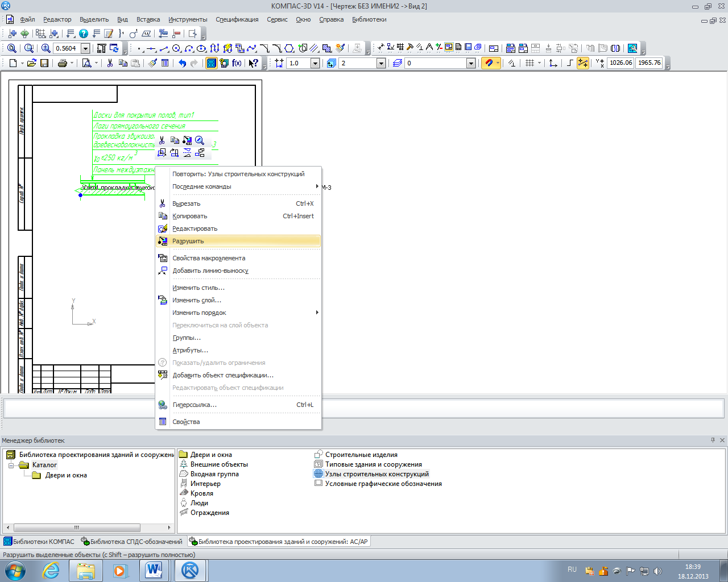Image resolution: width=728 pixels, height=582 pixels.
Task: Copy selection using the toolbar copy icon
Action: [x=123, y=63]
